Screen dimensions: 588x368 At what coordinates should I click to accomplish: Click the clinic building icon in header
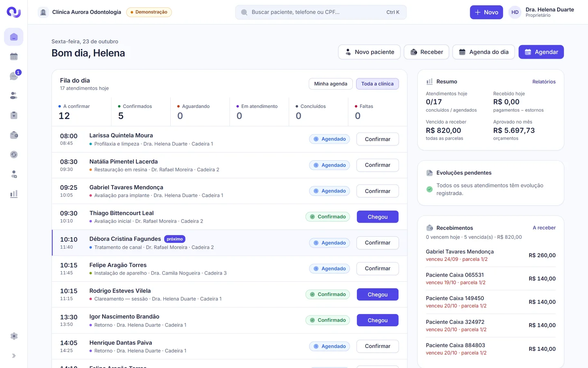click(x=43, y=12)
